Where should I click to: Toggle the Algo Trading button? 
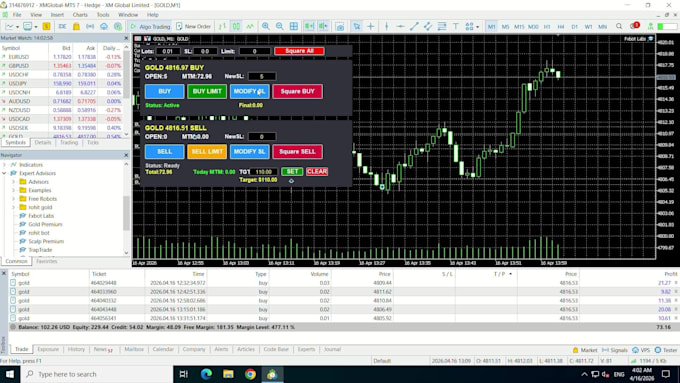pos(150,26)
